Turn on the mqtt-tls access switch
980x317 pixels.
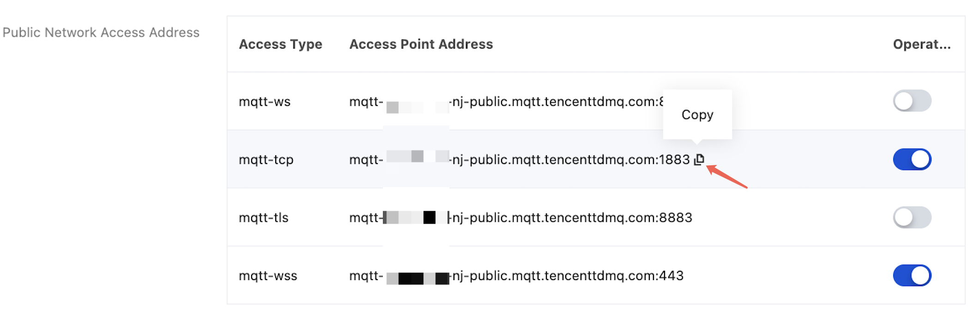point(912,218)
